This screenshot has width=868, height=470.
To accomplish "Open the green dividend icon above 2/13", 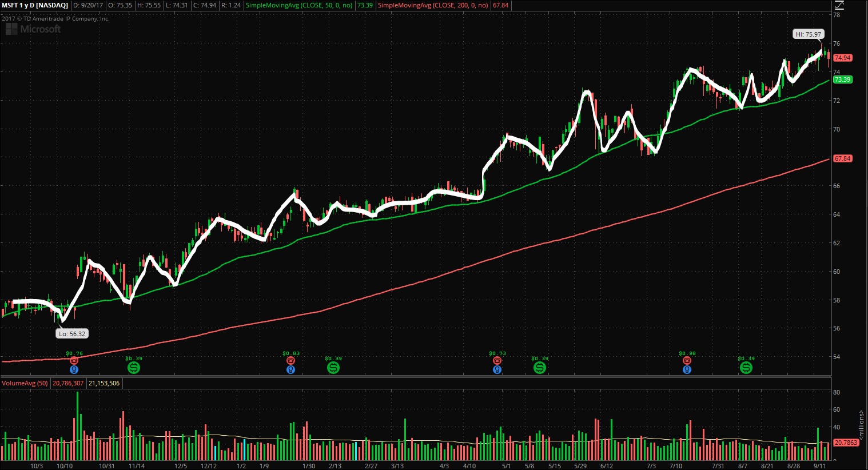I will [333, 368].
